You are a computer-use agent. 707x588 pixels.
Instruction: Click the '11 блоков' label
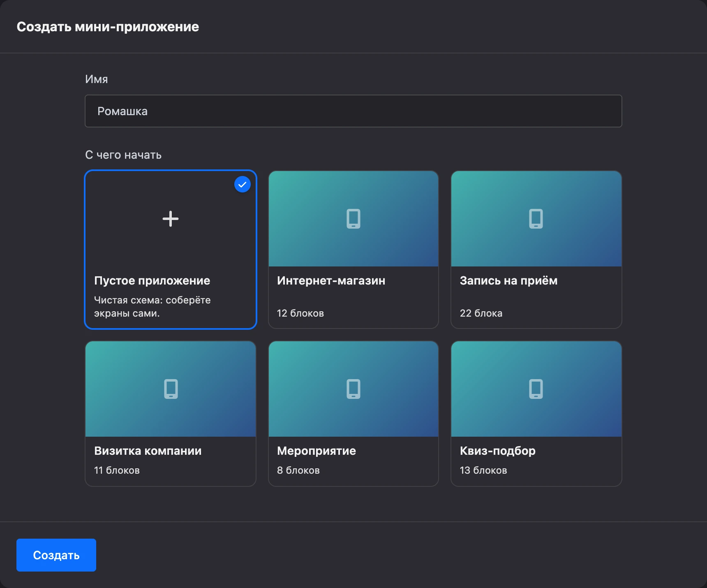(117, 470)
